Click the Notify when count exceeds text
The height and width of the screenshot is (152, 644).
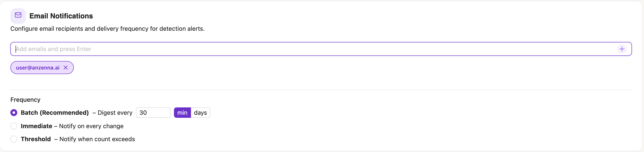[97, 139]
